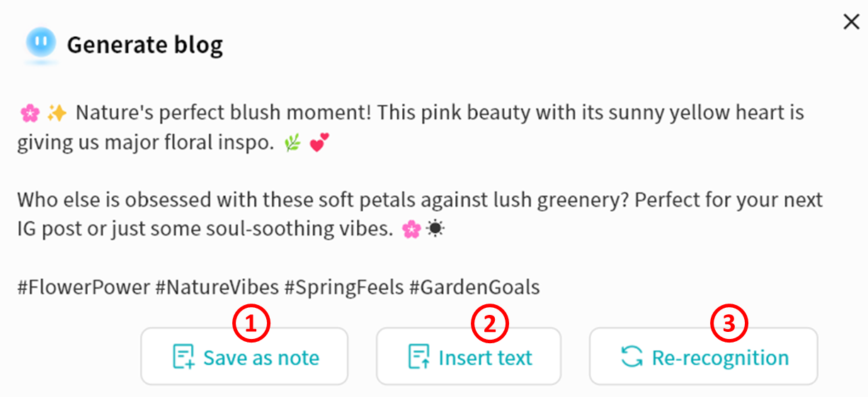Click the Generate blog title text
The height and width of the screenshot is (397, 868).
tap(144, 45)
